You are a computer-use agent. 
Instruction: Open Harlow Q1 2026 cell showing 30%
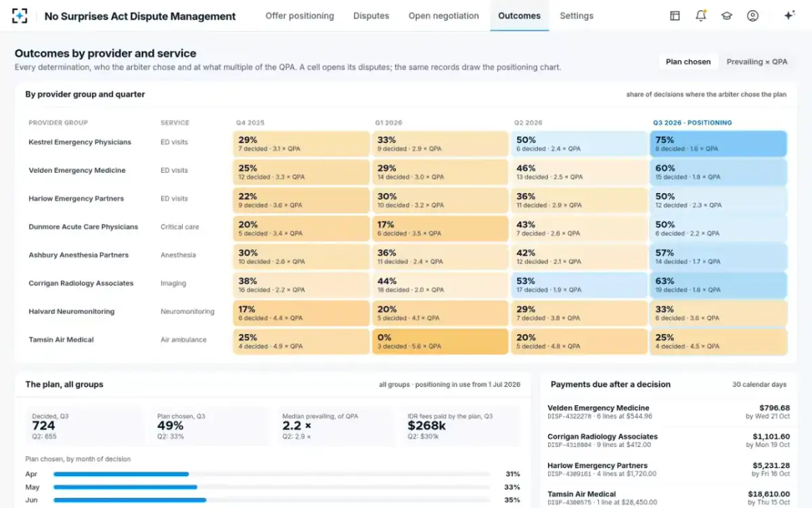(440, 200)
